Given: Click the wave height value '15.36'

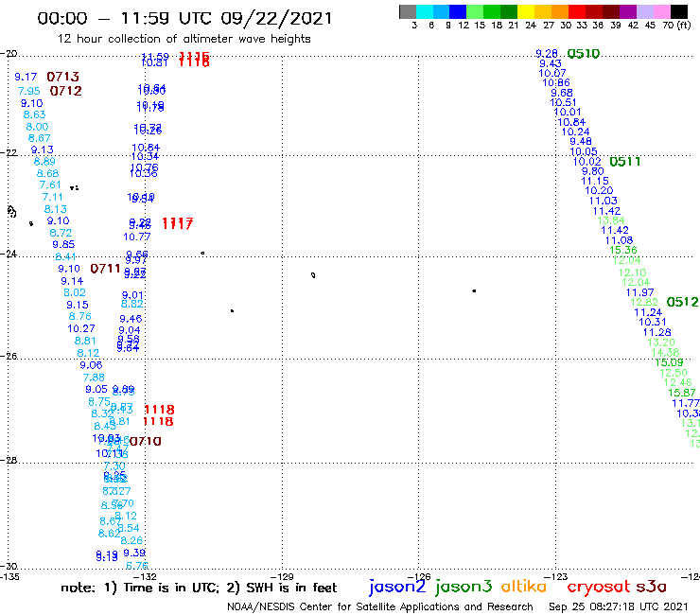Looking at the screenshot, I should pos(623,250).
